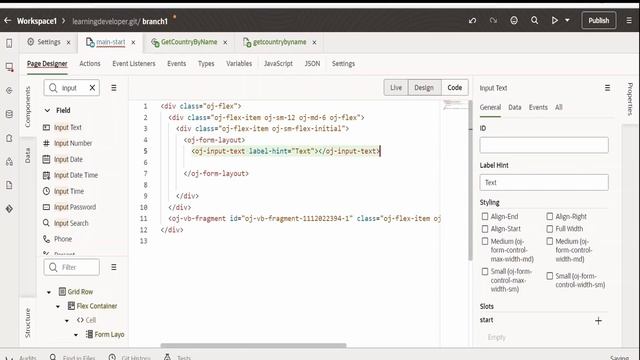Viewport: 640px width, 360px height.
Task: Enable the Align-End checkbox
Action: point(485,216)
